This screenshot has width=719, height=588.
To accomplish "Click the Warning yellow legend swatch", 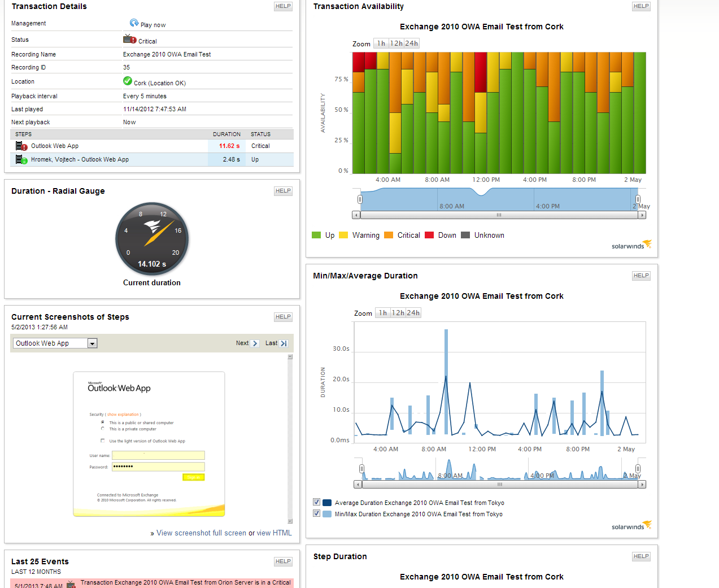I will pyautogui.click(x=343, y=235).
